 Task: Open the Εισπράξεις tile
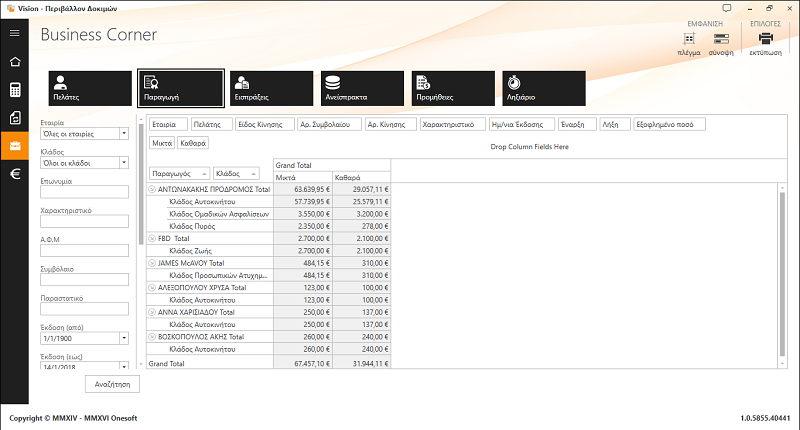coord(269,88)
